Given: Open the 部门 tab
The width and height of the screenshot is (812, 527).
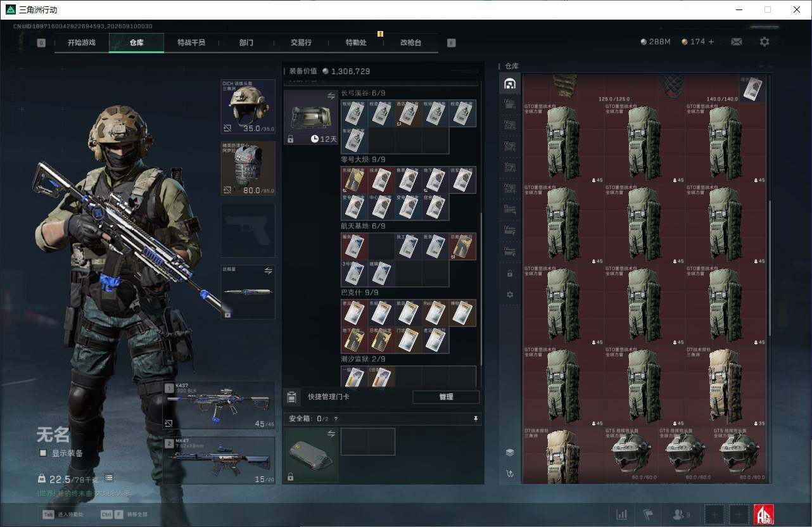Looking at the screenshot, I should pos(246,43).
